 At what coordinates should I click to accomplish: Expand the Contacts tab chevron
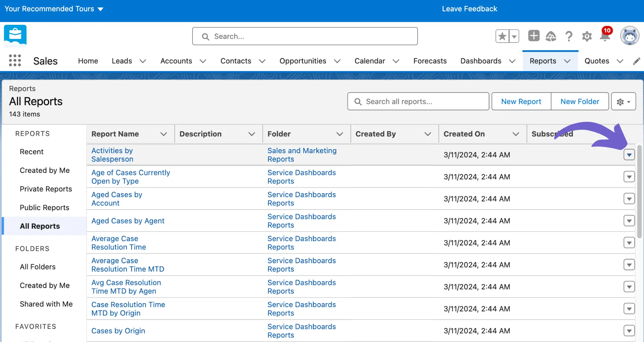click(x=262, y=61)
